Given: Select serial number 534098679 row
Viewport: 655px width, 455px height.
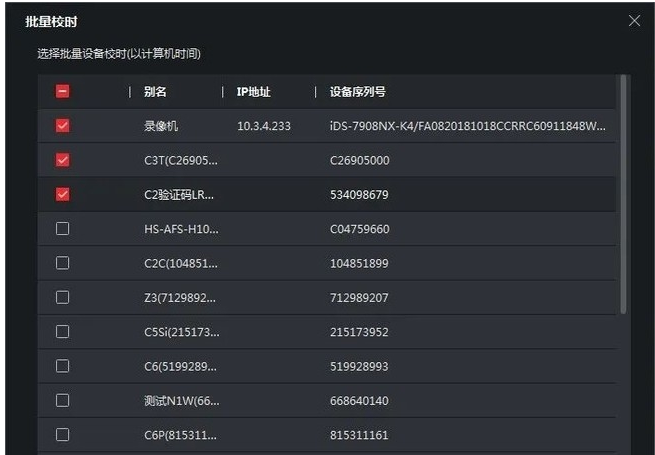Looking at the screenshot, I should (x=359, y=194).
